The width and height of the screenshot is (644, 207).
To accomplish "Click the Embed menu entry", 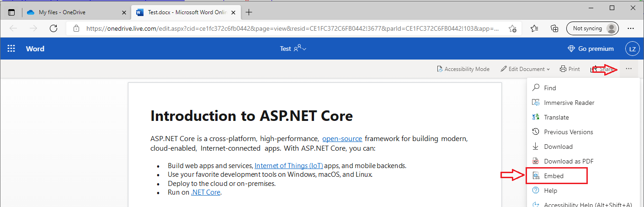I will pyautogui.click(x=583, y=176).
